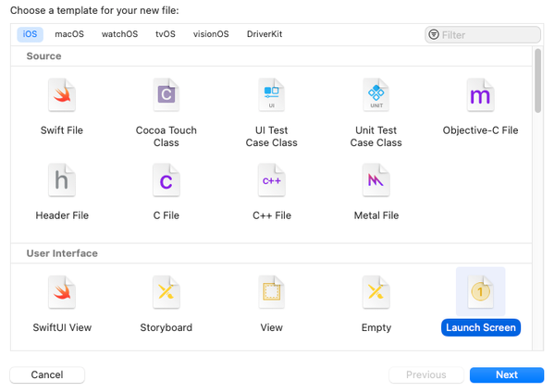Image resolution: width=555 pixels, height=392 pixels.
Task: Choose the Empty user interface template
Action: coord(376,294)
